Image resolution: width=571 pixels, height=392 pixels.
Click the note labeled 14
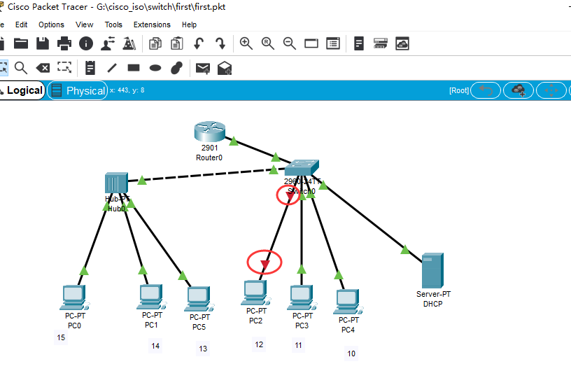(155, 346)
